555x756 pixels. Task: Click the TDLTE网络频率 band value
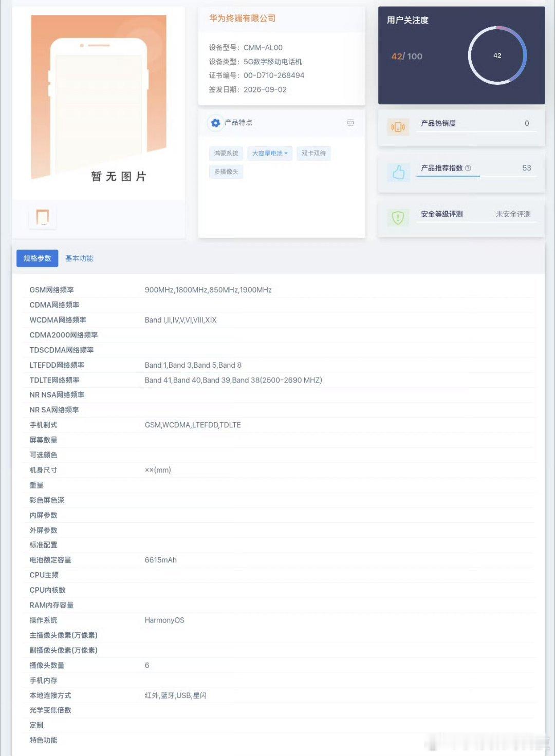point(233,380)
